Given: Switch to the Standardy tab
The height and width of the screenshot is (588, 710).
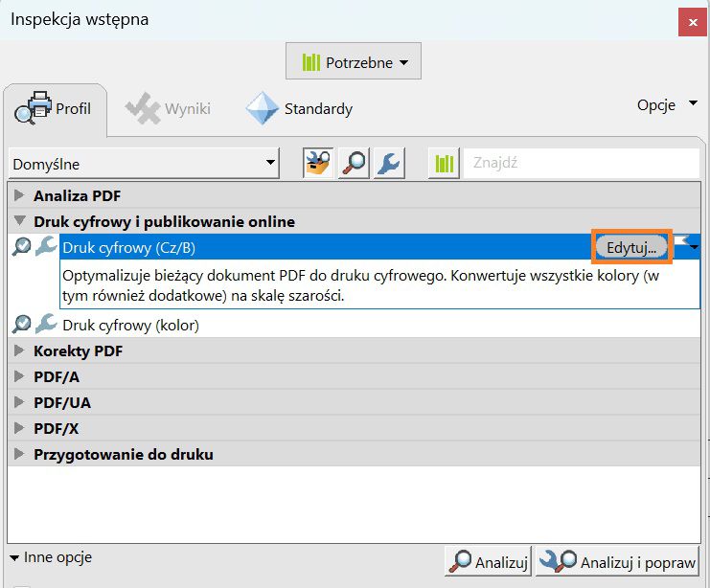Looking at the screenshot, I should 300,108.
